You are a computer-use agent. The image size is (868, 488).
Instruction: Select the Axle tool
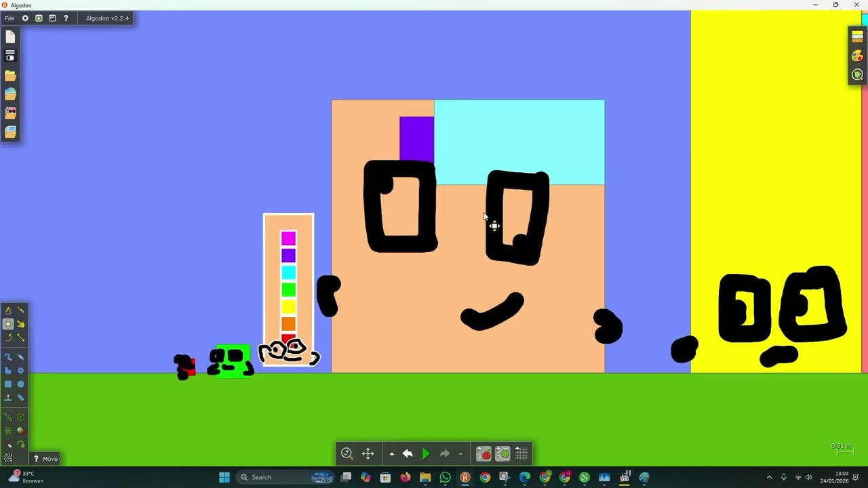point(8,431)
